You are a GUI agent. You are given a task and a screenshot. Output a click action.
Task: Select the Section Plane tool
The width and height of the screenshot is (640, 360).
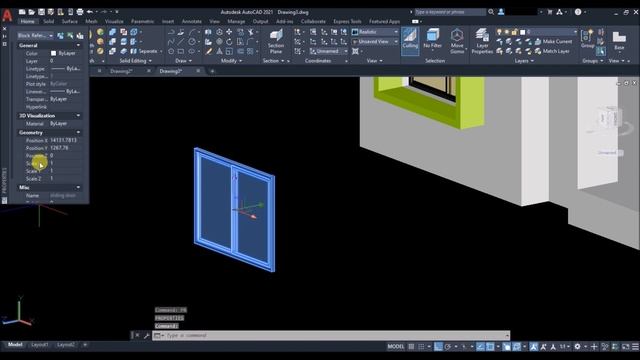(276, 42)
